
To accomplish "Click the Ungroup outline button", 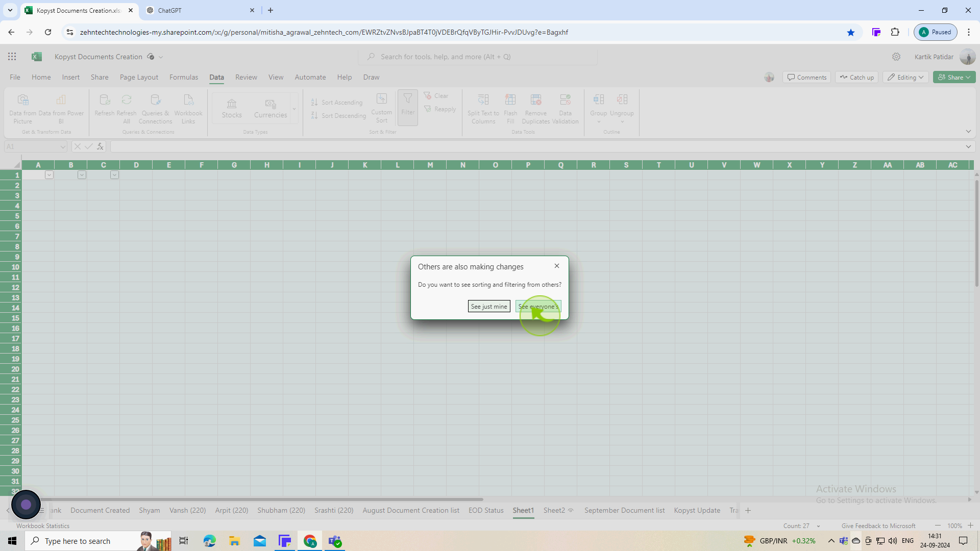I will pos(622,108).
